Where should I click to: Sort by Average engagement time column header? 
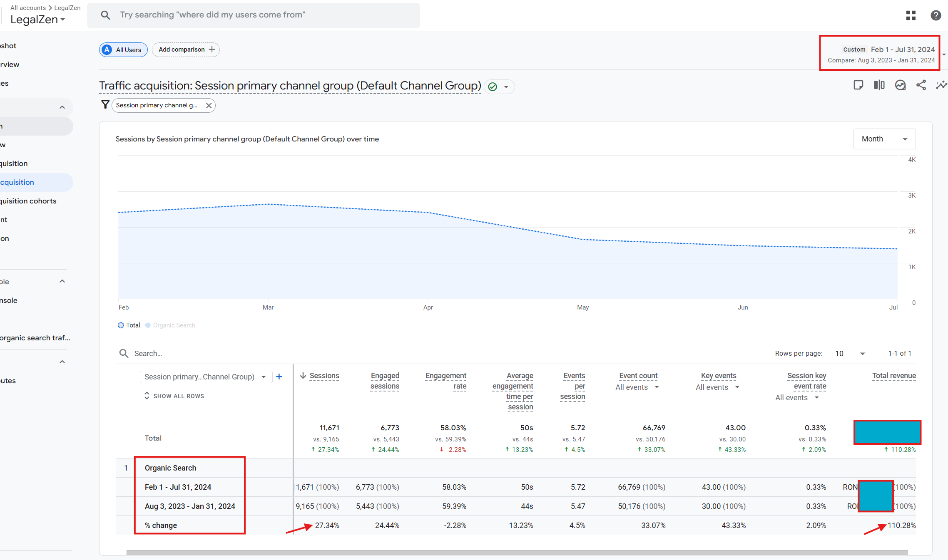click(x=513, y=392)
